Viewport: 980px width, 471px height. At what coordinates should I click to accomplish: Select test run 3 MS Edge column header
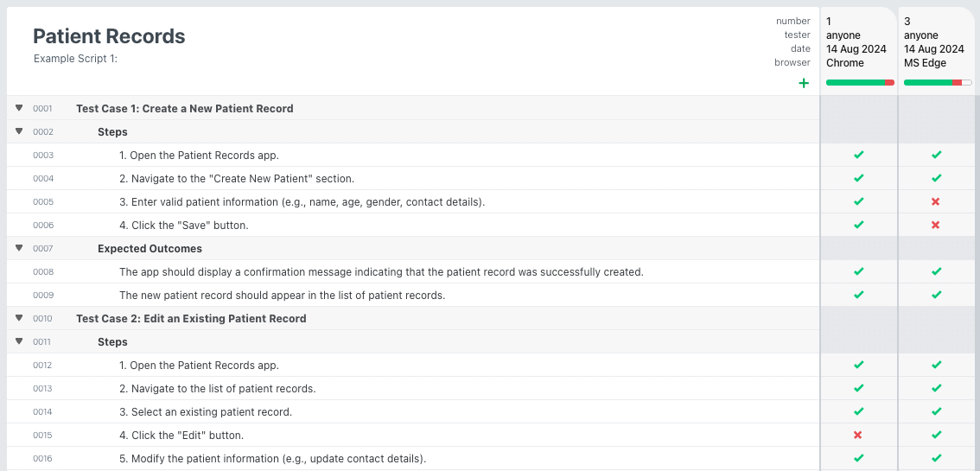pos(934,42)
